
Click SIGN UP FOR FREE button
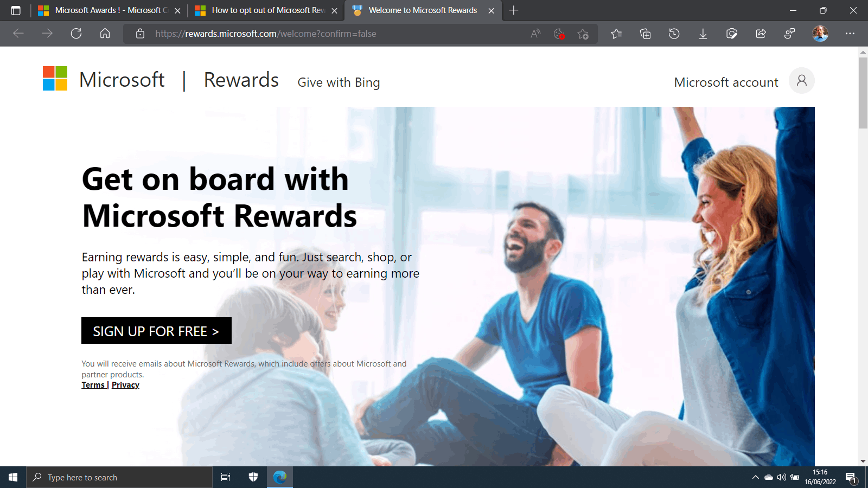pos(156,331)
